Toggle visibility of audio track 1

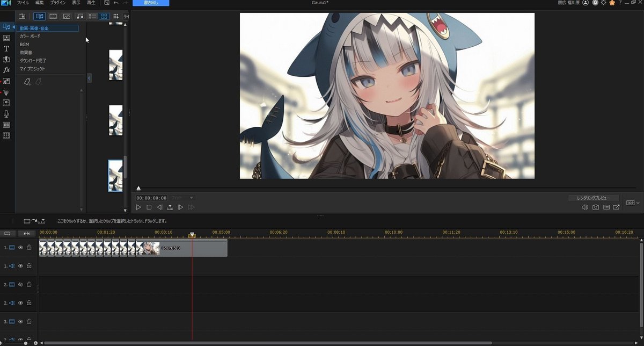(x=20, y=266)
